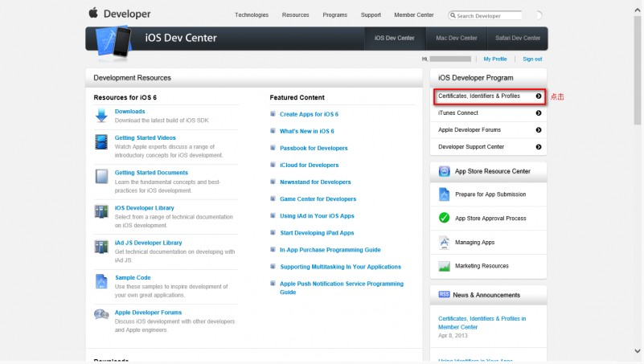Open Supporting Multitasking in Your Applications link
The image size is (644, 364).
click(x=340, y=267)
